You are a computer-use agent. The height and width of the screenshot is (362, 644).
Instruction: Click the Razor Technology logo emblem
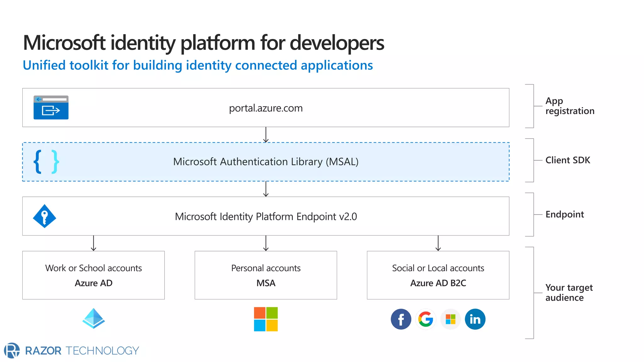tap(12, 350)
